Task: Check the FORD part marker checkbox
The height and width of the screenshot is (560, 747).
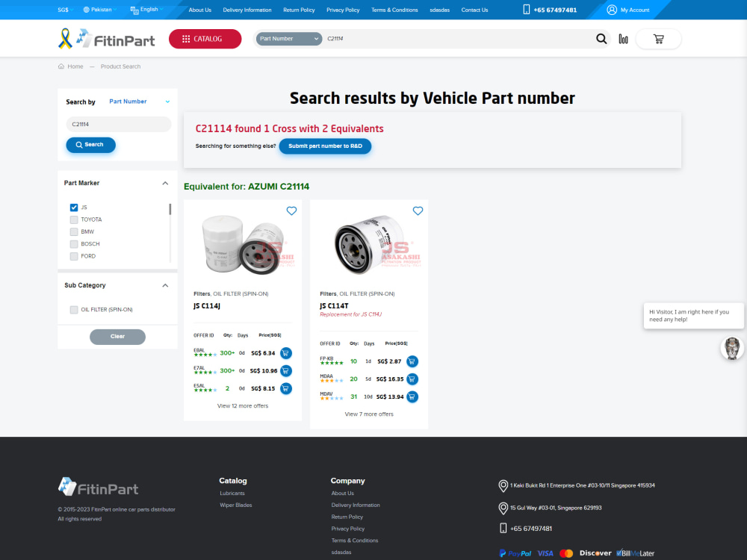Action: click(x=74, y=256)
